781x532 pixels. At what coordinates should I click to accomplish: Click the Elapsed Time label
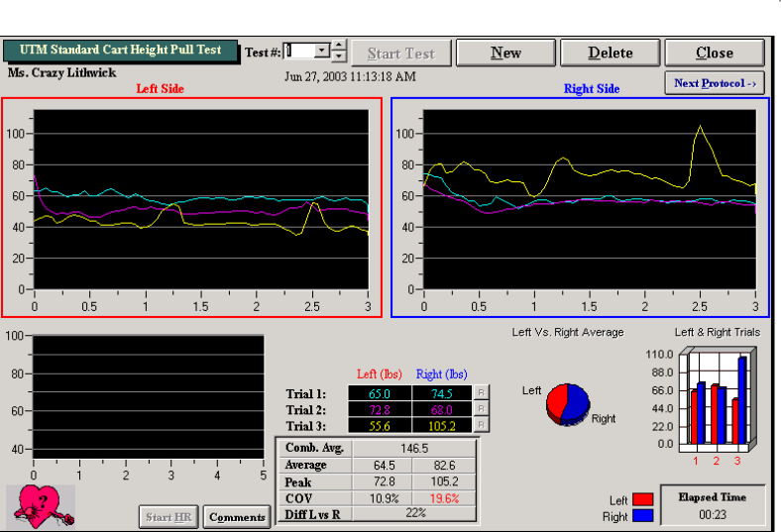point(713,496)
